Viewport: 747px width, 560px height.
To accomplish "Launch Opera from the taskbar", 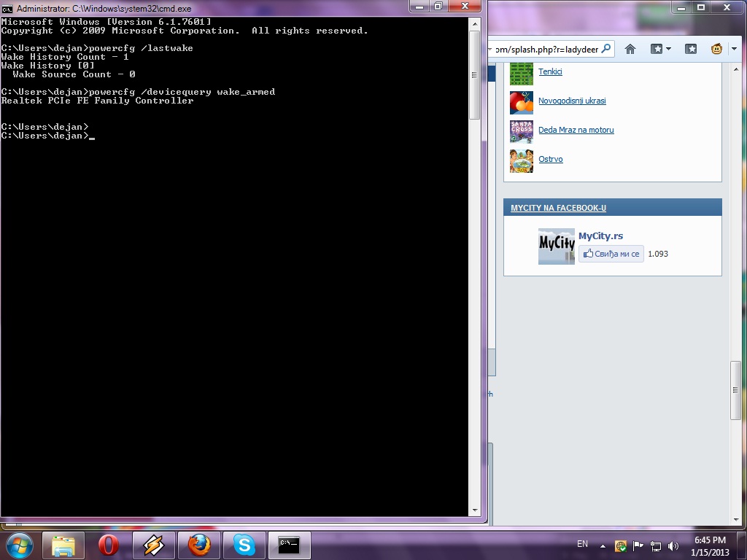I will [108, 545].
